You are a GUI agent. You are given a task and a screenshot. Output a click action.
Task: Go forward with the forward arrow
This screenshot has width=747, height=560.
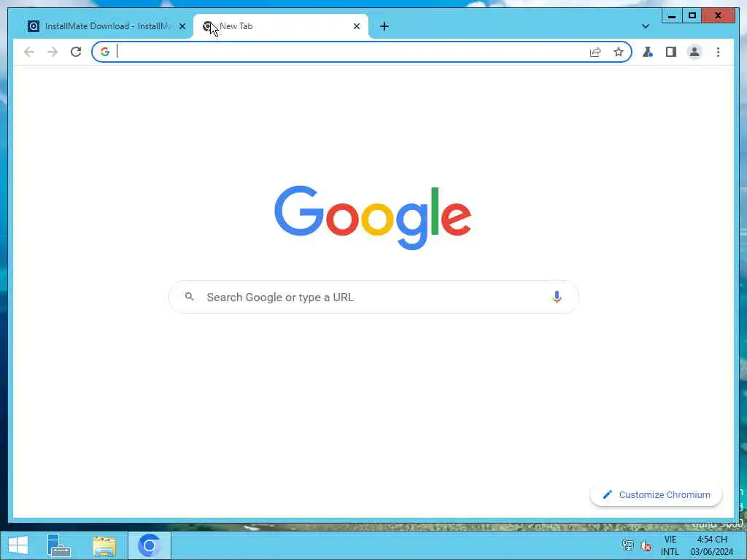53,52
